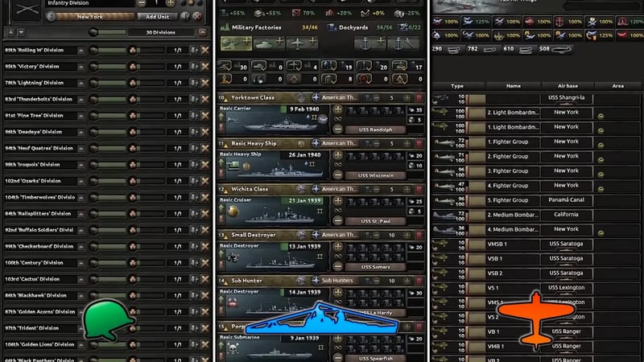Select the 2. Medium Bombar. air wing row

pos(536,215)
